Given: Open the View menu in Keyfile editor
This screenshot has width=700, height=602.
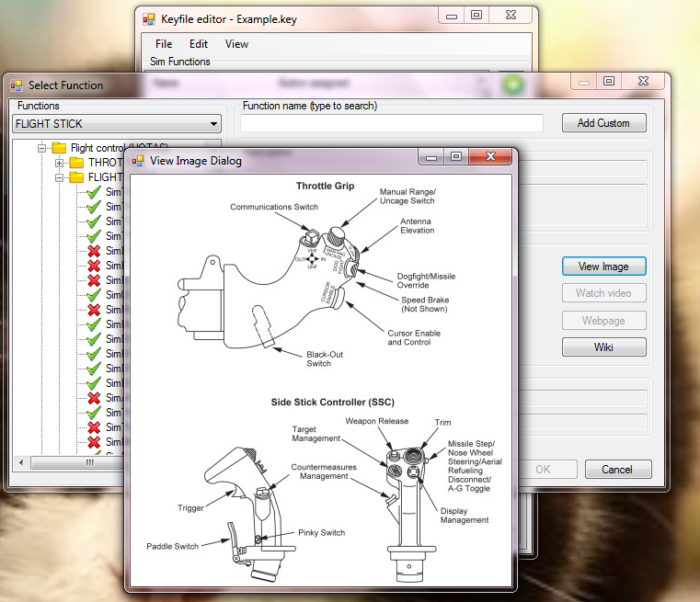Looking at the screenshot, I should click(236, 43).
